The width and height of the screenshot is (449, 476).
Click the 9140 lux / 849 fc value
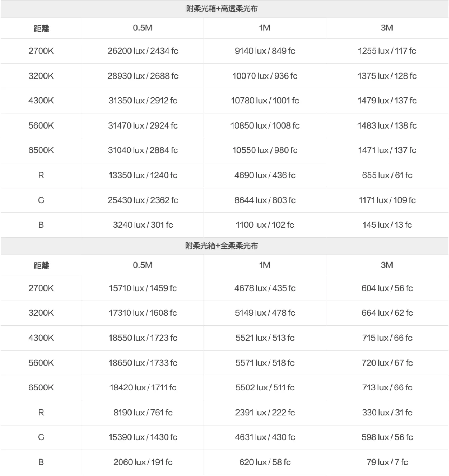tap(265, 51)
